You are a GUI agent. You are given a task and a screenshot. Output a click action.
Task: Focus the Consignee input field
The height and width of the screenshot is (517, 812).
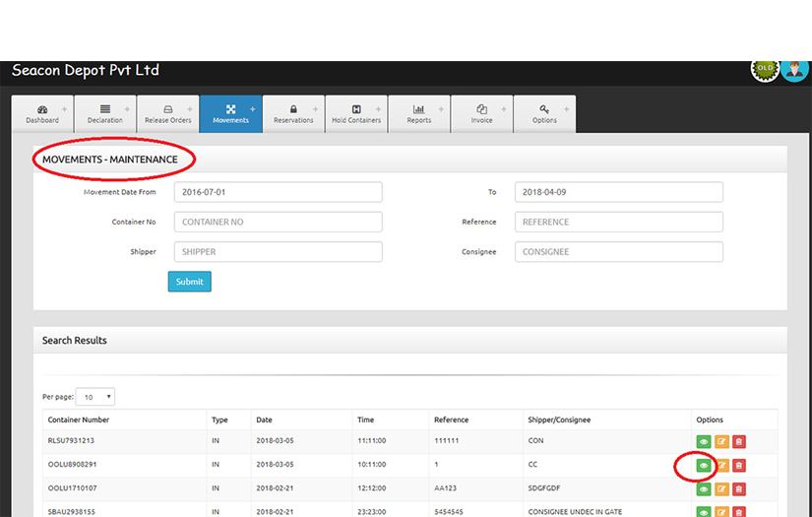[619, 252]
